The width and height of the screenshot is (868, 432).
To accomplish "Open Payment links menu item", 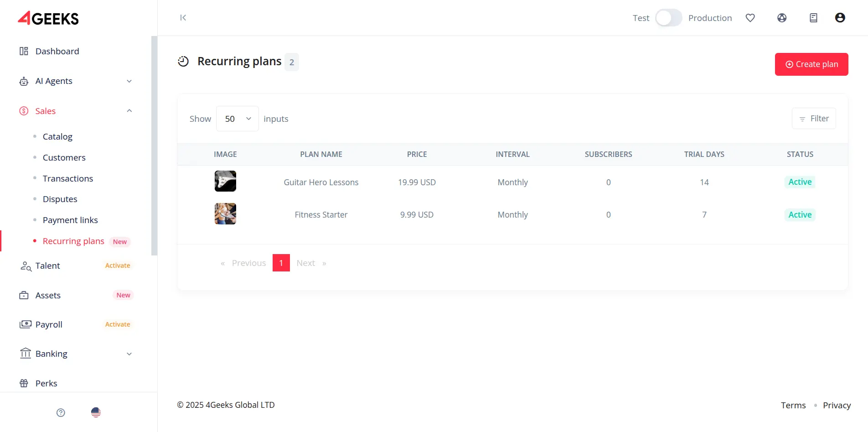I will pos(70,220).
